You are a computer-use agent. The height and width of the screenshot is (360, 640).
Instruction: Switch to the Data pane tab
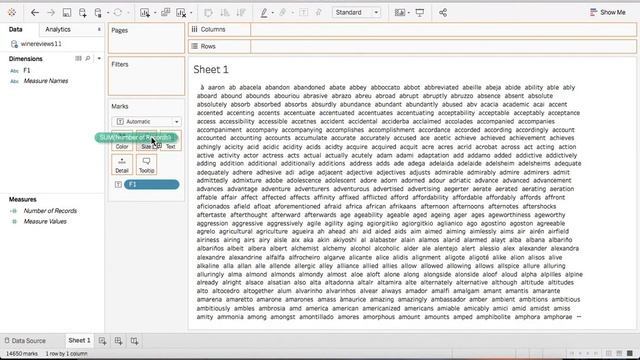click(x=16, y=29)
